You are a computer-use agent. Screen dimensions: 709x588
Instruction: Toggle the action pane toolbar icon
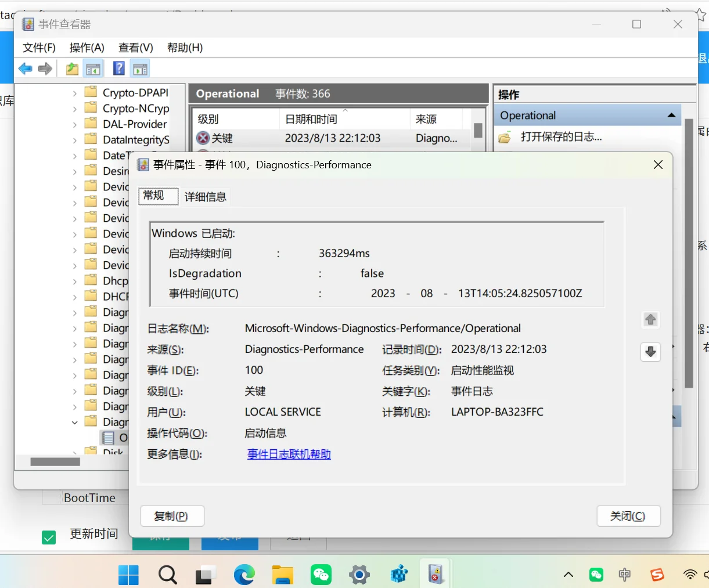pyautogui.click(x=140, y=68)
